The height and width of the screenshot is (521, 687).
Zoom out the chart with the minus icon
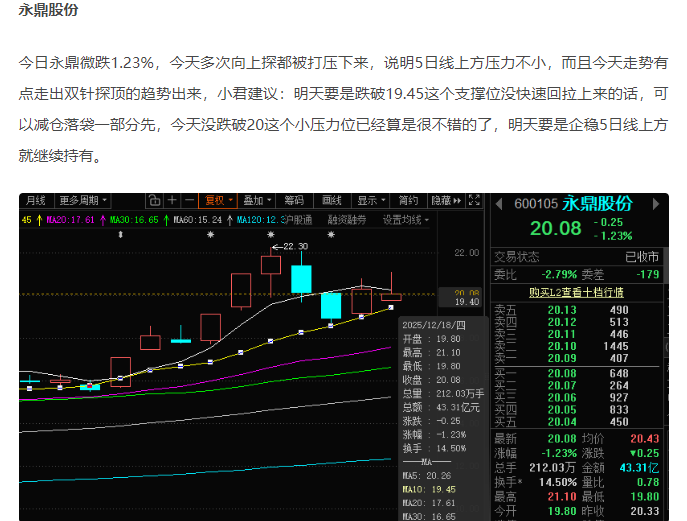189,201
